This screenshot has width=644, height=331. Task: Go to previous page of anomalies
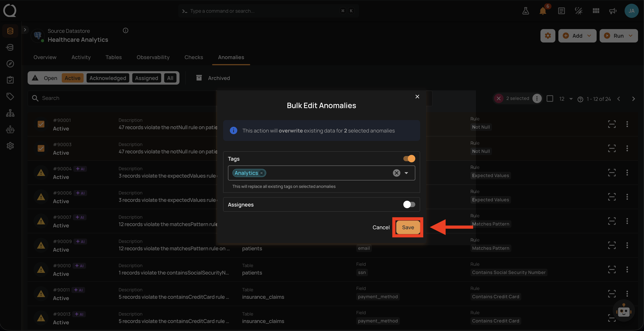[x=618, y=99]
